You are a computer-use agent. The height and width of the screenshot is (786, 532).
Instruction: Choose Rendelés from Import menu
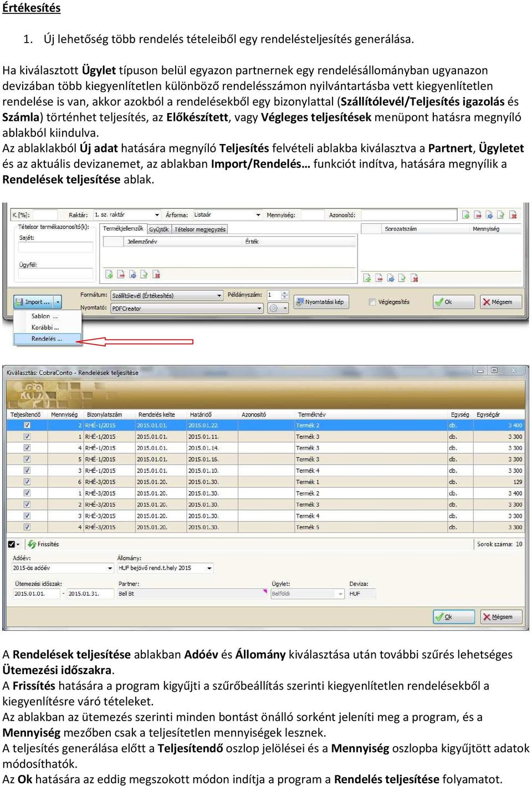[x=48, y=339]
